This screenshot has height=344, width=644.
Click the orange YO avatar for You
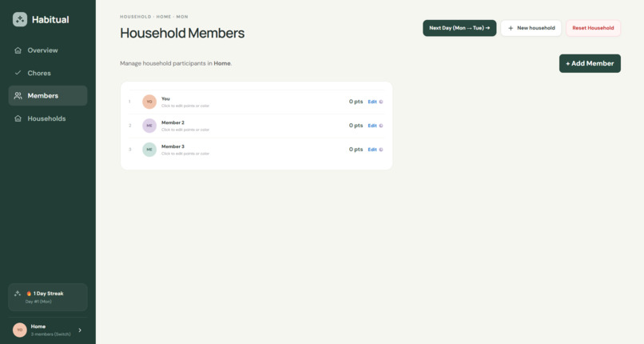(x=149, y=102)
